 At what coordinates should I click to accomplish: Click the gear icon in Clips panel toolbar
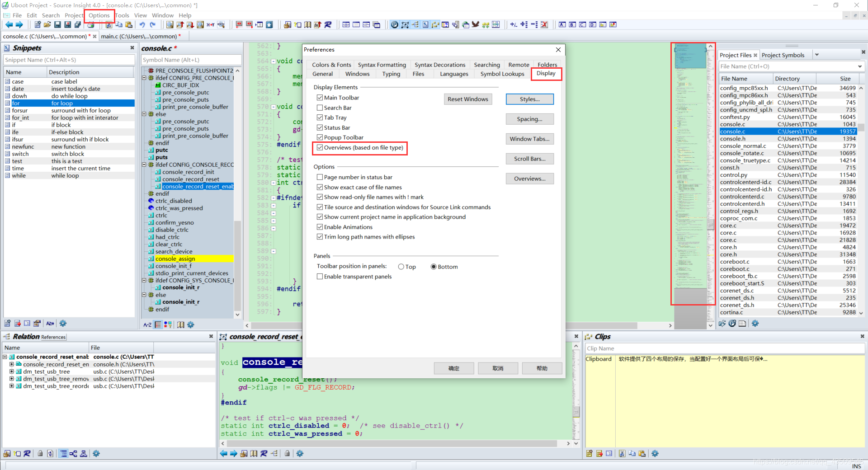(x=655, y=454)
